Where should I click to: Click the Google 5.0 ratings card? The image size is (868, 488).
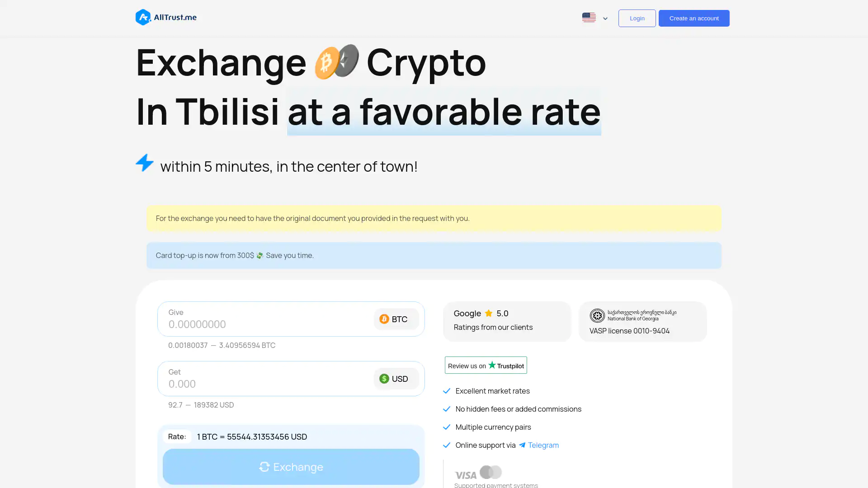click(x=507, y=321)
